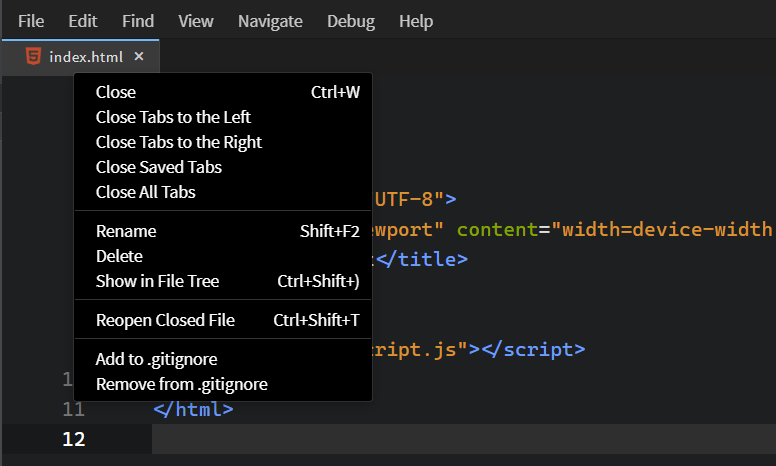Click the </title> closing tag

(422, 259)
